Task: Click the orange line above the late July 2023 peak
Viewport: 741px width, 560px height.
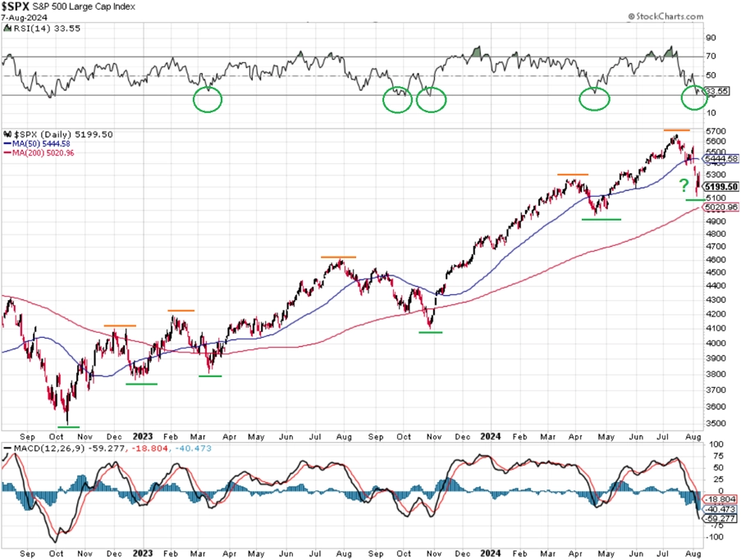Action: point(338,257)
